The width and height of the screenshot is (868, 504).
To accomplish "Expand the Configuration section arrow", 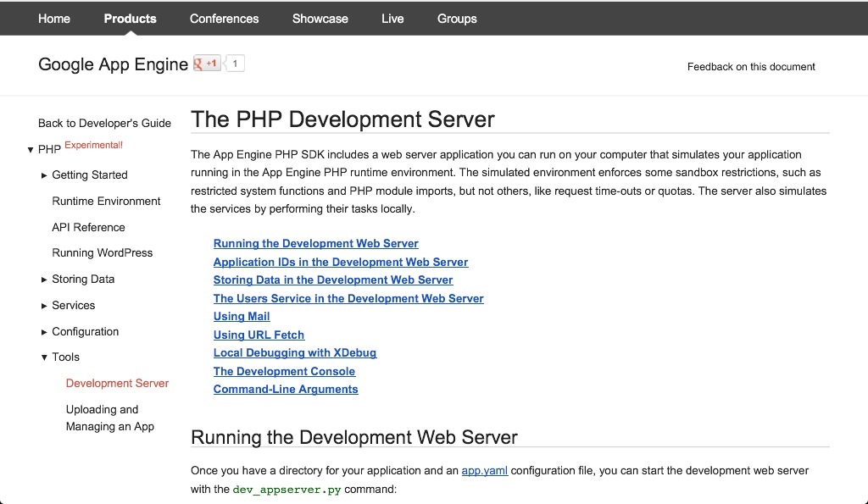I will point(44,332).
